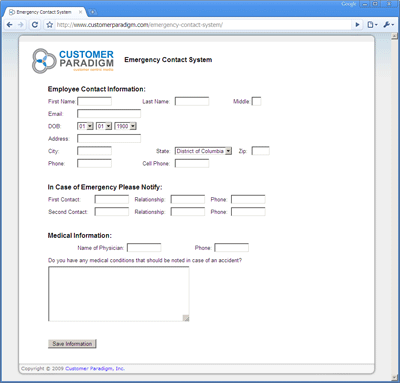Click the Save Information button
Image resolution: width=400 pixels, height=383 pixels.
click(x=72, y=344)
